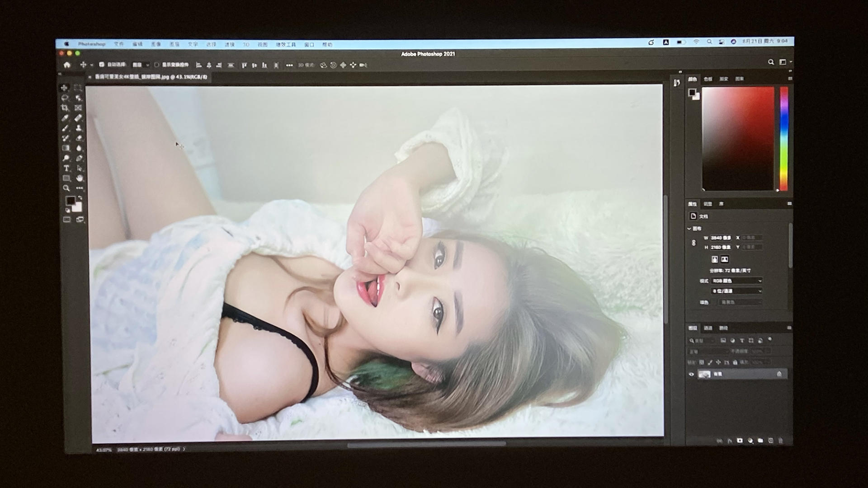Click landscape orientation button in Properties
The height and width of the screenshot is (488, 868).
(725, 259)
